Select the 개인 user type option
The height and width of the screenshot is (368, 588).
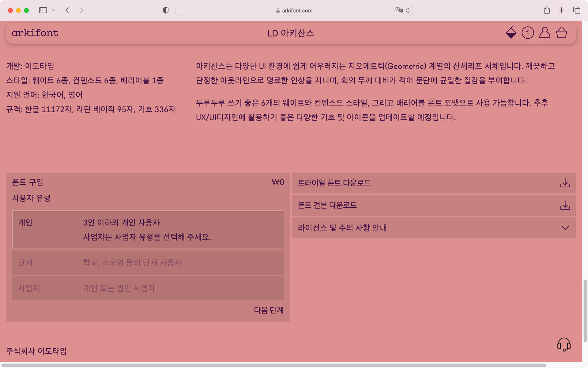point(148,230)
